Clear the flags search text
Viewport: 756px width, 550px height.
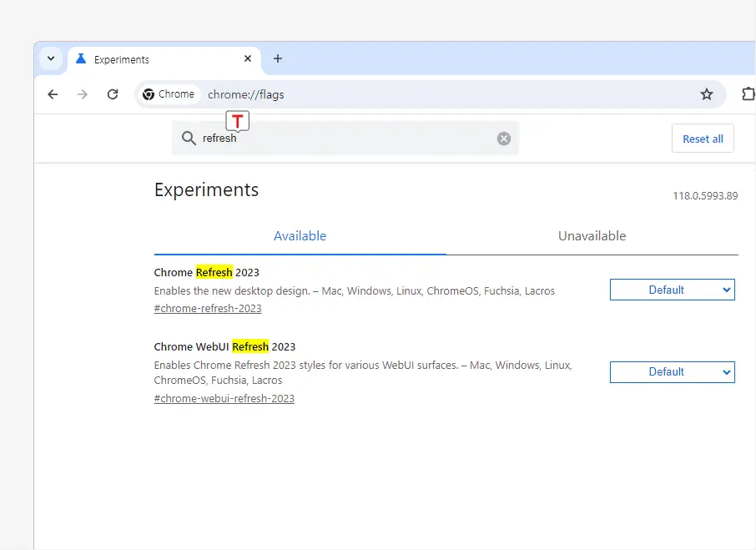(x=504, y=139)
